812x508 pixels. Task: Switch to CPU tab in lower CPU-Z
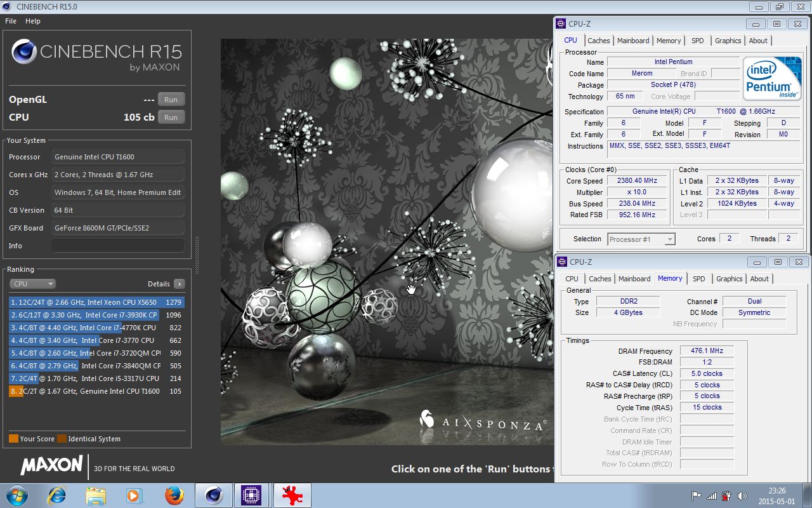click(x=572, y=279)
